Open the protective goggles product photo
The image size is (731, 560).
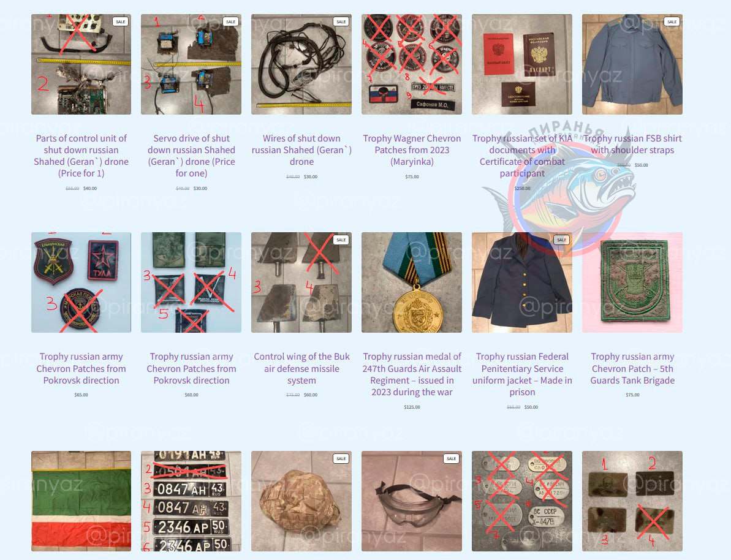[412, 501]
